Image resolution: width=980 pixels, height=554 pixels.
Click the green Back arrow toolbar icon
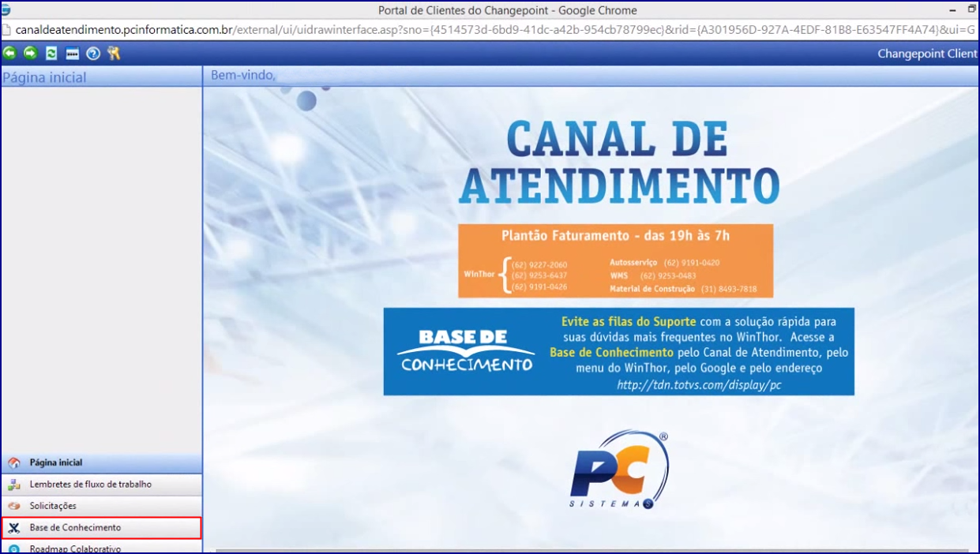coord(9,54)
